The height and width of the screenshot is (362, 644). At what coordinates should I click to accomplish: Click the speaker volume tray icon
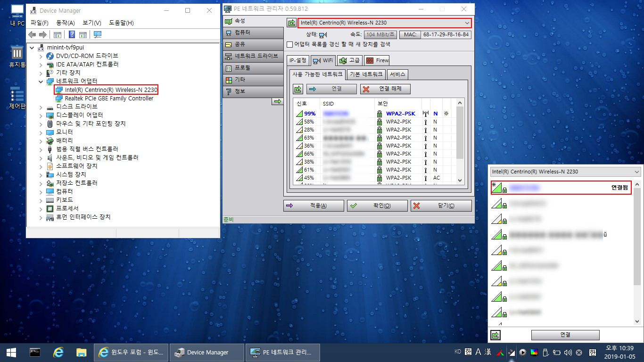[x=568, y=352]
